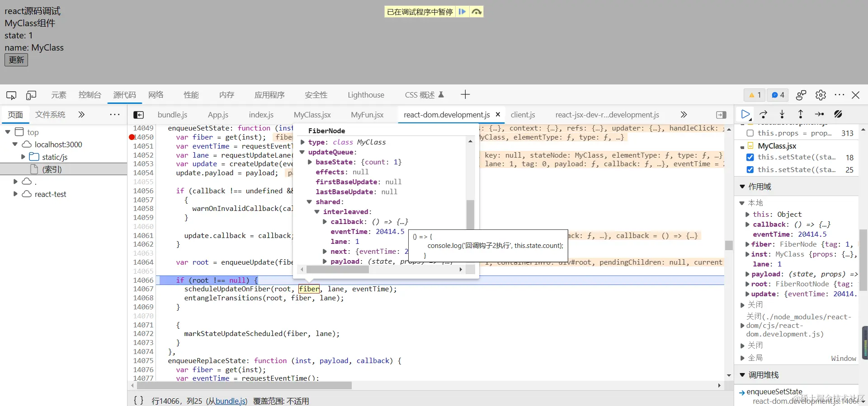Screen dimensions: 868x406
Task: Collapse the MyClass.jsx breakpoints group
Action: coord(742,147)
